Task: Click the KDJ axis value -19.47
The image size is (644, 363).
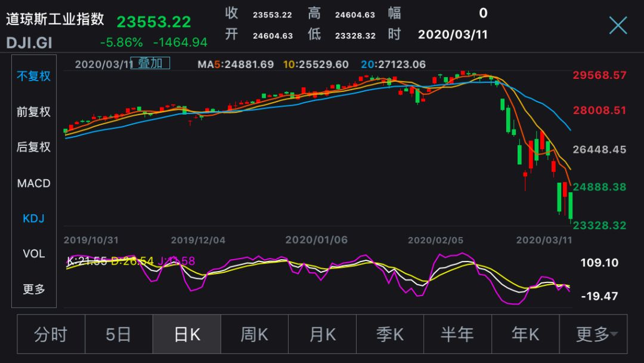Action: tap(599, 296)
